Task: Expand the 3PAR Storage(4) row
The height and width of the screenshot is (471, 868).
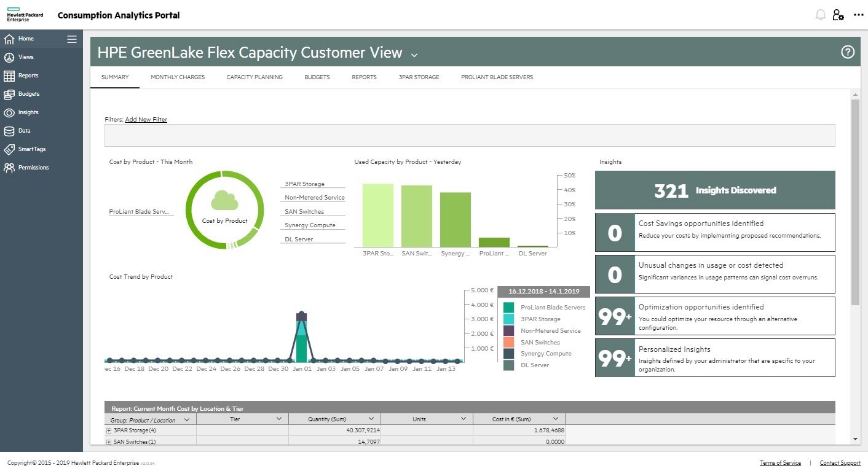Action: click(x=109, y=431)
